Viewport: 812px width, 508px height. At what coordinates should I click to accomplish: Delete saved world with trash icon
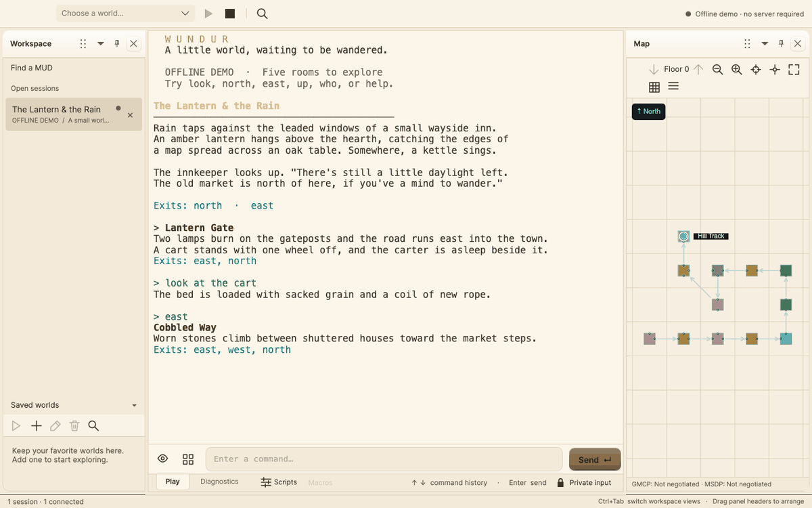pyautogui.click(x=74, y=426)
